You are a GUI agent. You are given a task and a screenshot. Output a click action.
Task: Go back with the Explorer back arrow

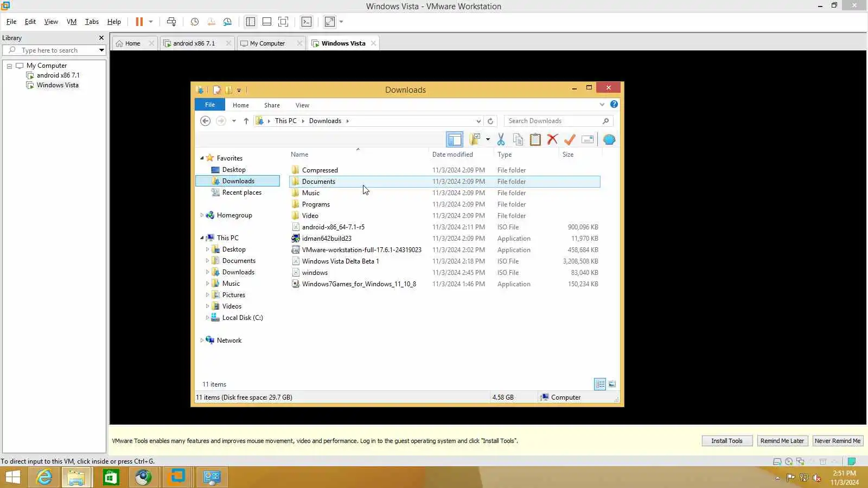point(205,121)
